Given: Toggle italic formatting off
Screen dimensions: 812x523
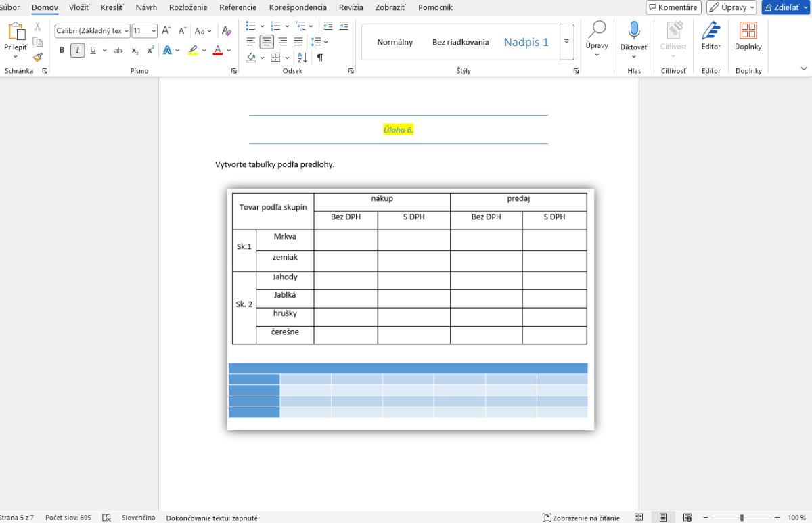Looking at the screenshot, I should (x=77, y=51).
